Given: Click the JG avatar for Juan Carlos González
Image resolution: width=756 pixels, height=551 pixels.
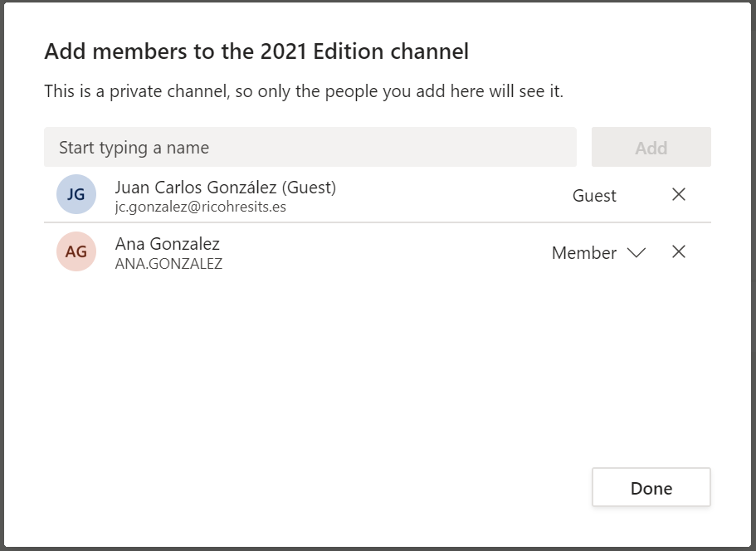Looking at the screenshot, I should point(76,194).
